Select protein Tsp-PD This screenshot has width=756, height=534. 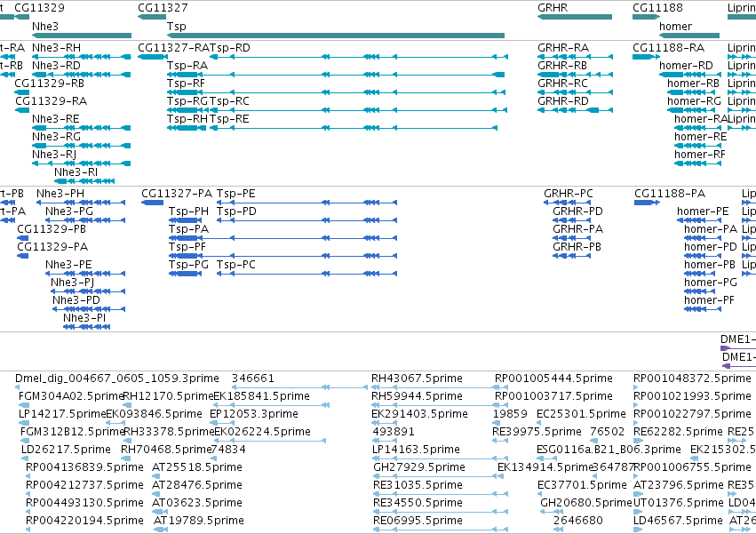pos(306,220)
